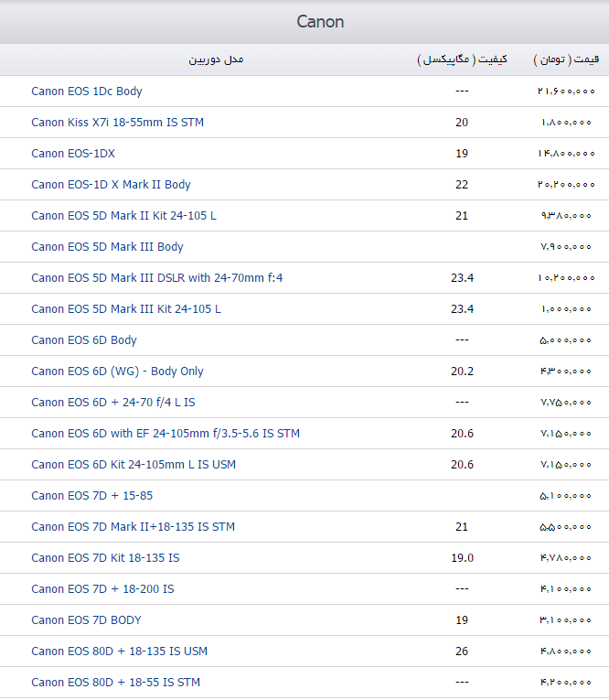The height and width of the screenshot is (700, 609).
Task: Open the Canon EOS 7D + 15-85 link
Action: coord(92,496)
